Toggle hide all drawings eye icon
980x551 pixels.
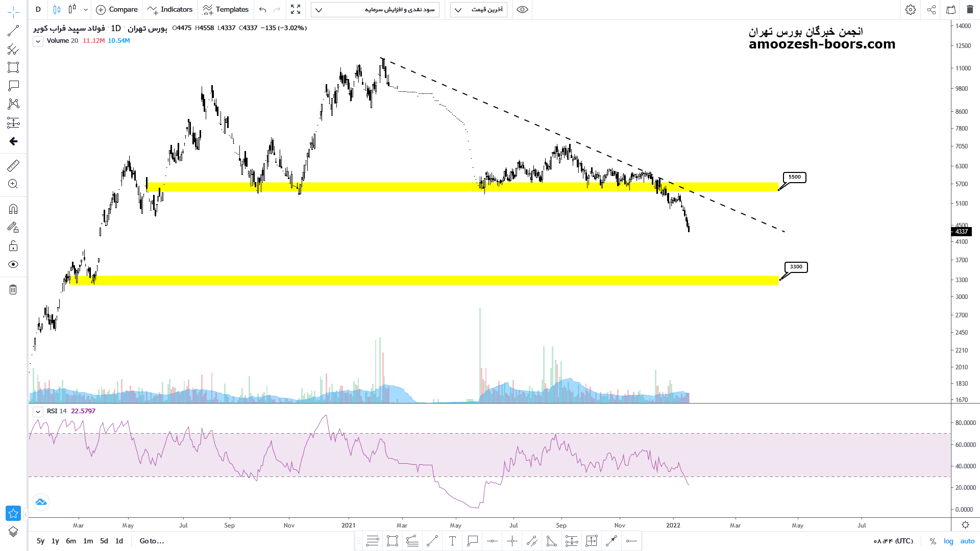[13, 264]
